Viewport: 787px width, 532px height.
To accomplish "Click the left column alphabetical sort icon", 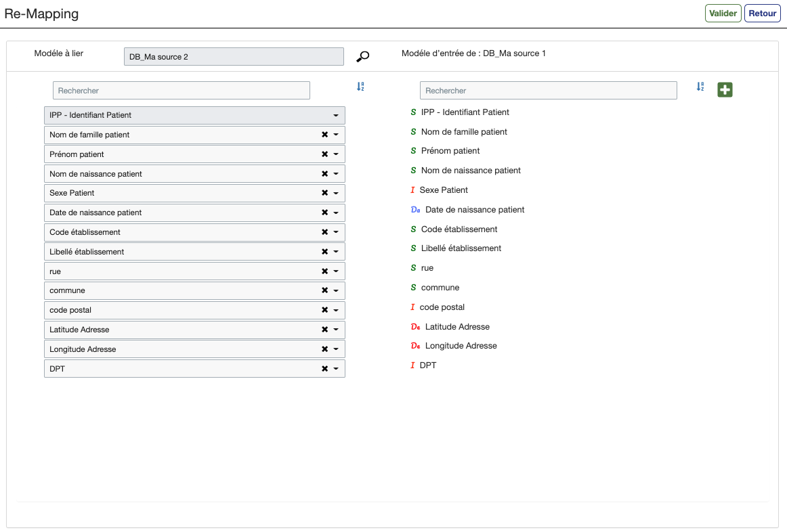I will point(360,87).
